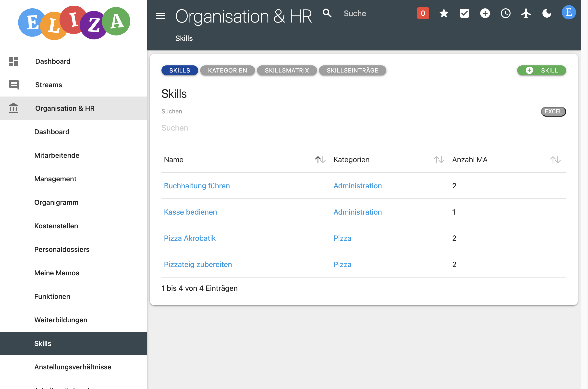Collapse Organisation & HR sidebar section
The width and height of the screenshot is (588, 389).
tap(73, 108)
